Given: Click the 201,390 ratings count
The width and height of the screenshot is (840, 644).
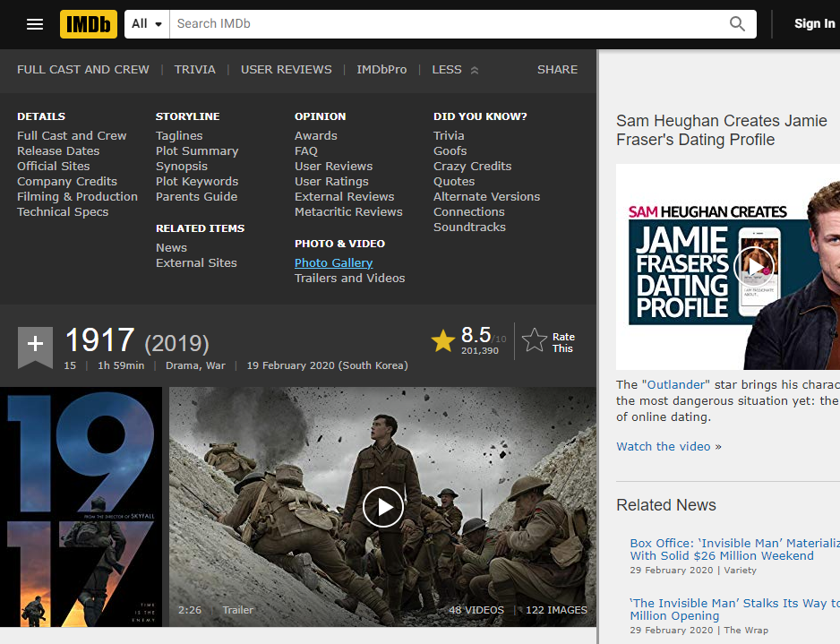Looking at the screenshot, I should (480, 351).
